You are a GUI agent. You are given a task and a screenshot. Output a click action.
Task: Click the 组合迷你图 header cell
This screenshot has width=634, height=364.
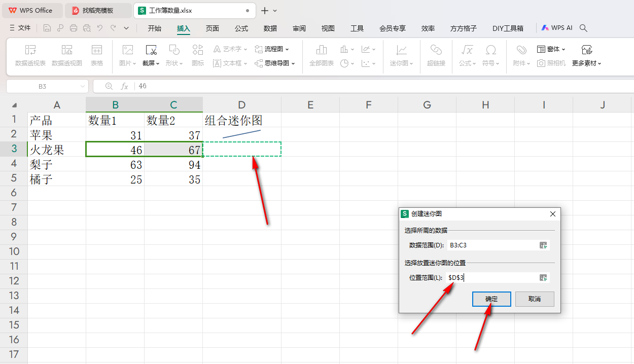(242, 120)
